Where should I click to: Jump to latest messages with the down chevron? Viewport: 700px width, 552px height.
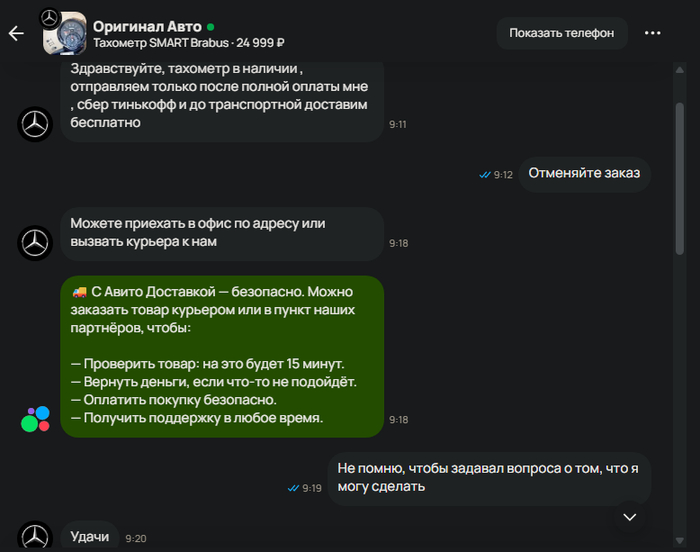pyautogui.click(x=629, y=517)
